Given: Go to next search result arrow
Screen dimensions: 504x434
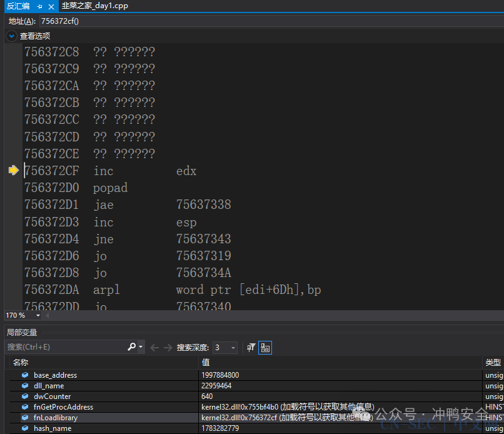Looking at the screenshot, I should coord(168,348).
